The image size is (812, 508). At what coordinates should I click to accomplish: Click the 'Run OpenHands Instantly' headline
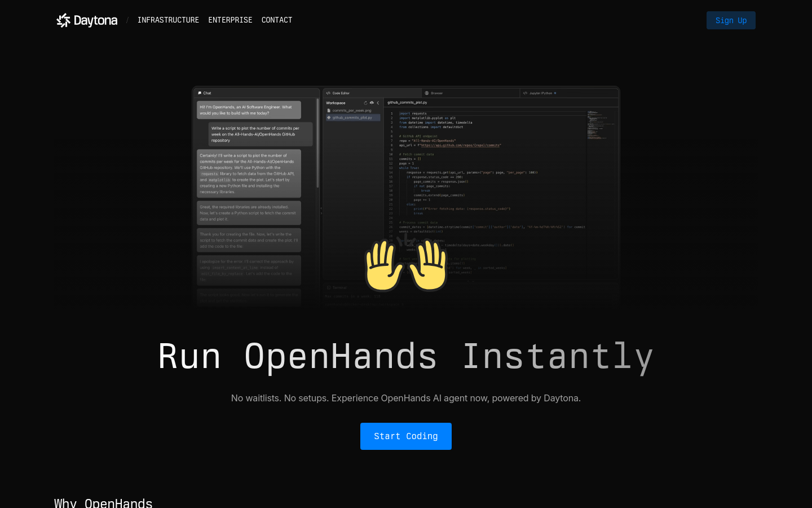406,357
